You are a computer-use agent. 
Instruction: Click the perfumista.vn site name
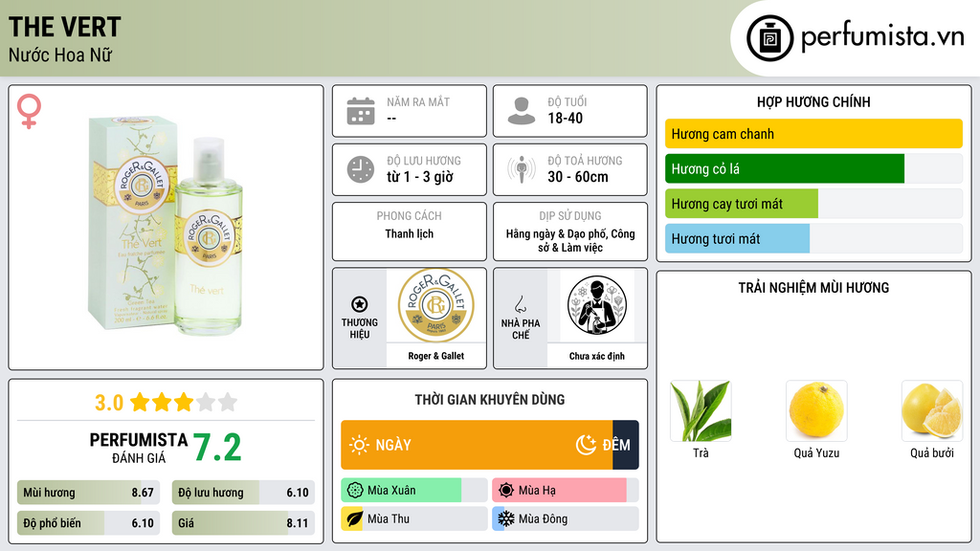(882, 37)
